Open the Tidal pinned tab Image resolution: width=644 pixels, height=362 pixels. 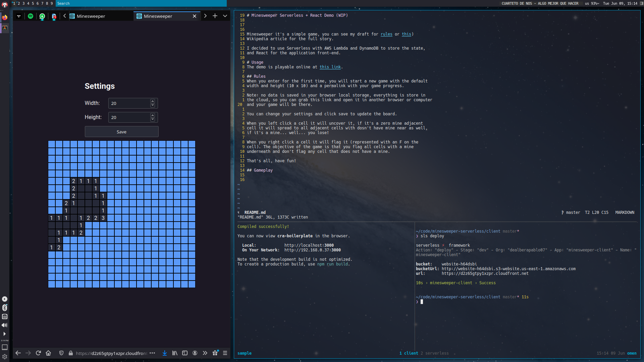(19, 16)
